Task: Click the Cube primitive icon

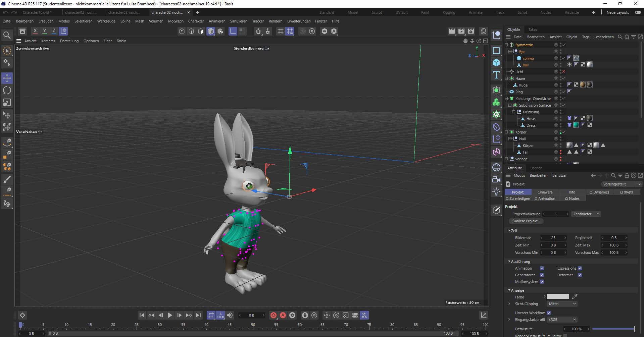Action: click(496, 63)
